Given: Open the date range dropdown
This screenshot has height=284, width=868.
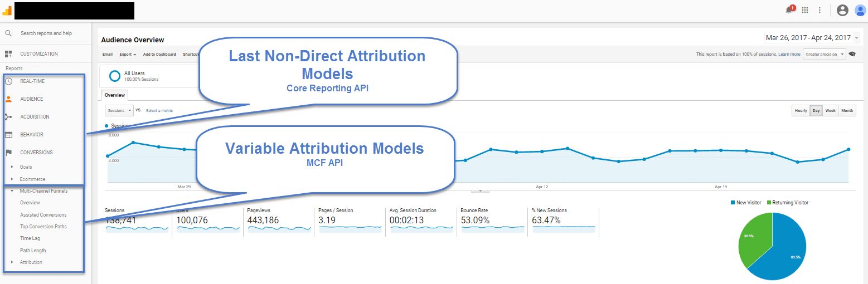Looking at the screenshot, I should 812,38.
